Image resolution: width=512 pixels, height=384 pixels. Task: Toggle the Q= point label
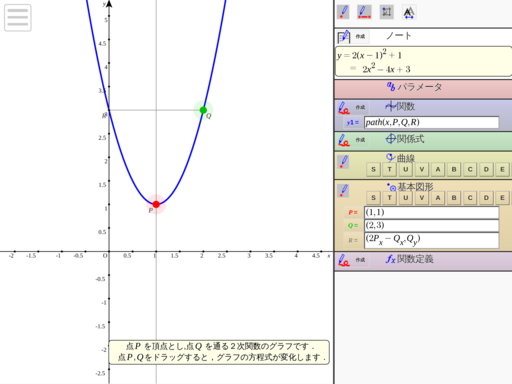pyautogui.click(x=353, y=226)
